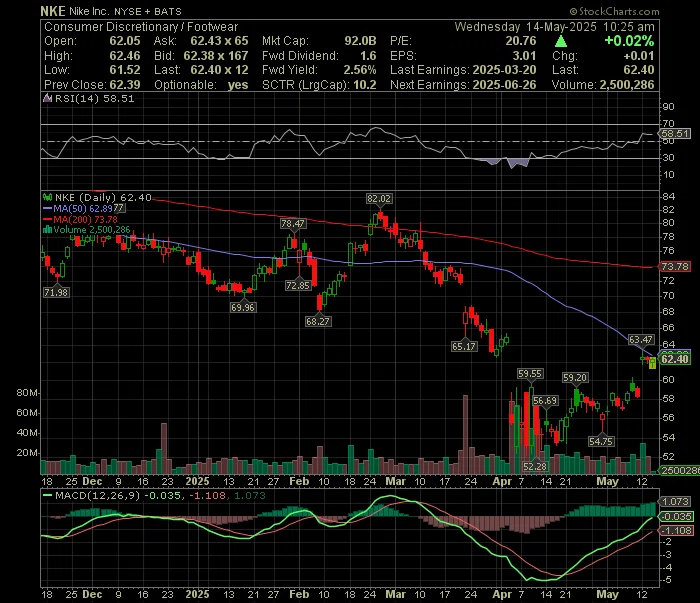Click the date Wednesday 14-May-2025 10:25 am
Viewport: 700px width, 603px height.
click(x=554, y=27)
